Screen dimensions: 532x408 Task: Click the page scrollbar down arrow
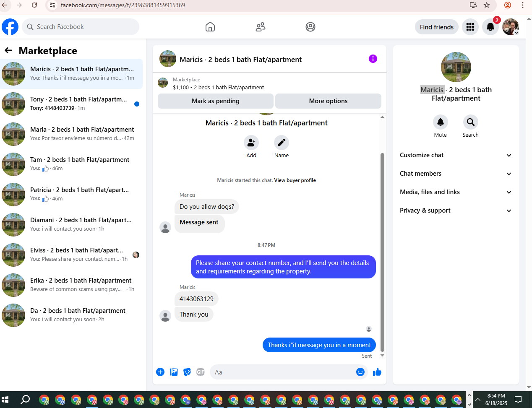(x=529, y=387)
